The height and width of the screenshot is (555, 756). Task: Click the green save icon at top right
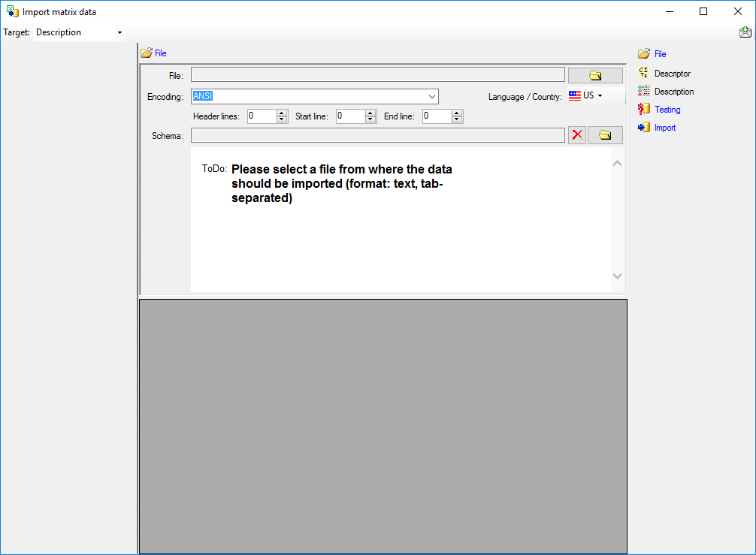click(x=745, y=32)
